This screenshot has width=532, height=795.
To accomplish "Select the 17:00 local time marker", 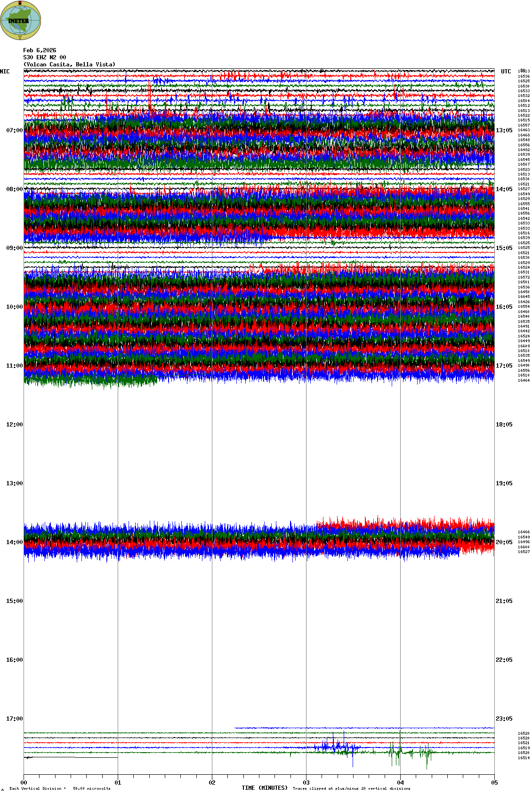I will point(14,719).
